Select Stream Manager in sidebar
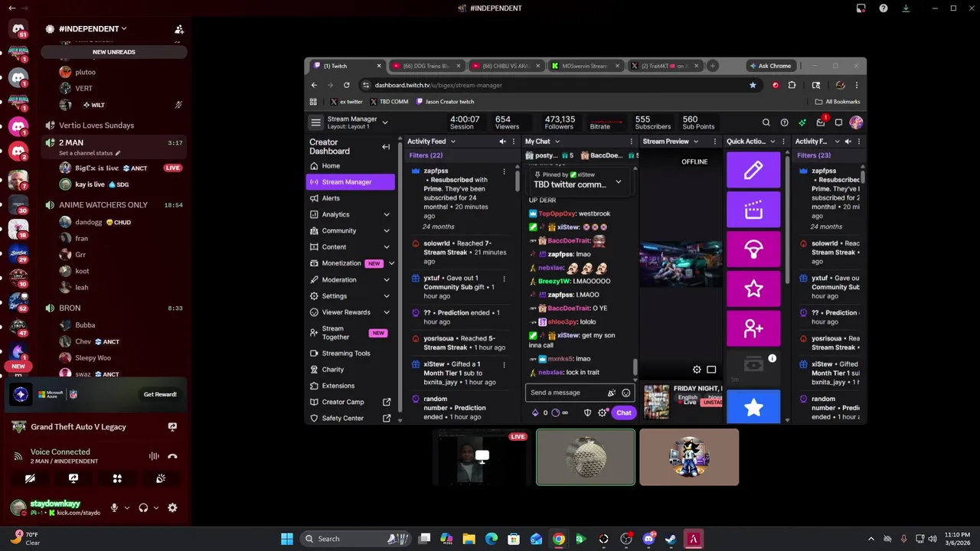This screenshot has width=980, height=551. tap(351, 182)
